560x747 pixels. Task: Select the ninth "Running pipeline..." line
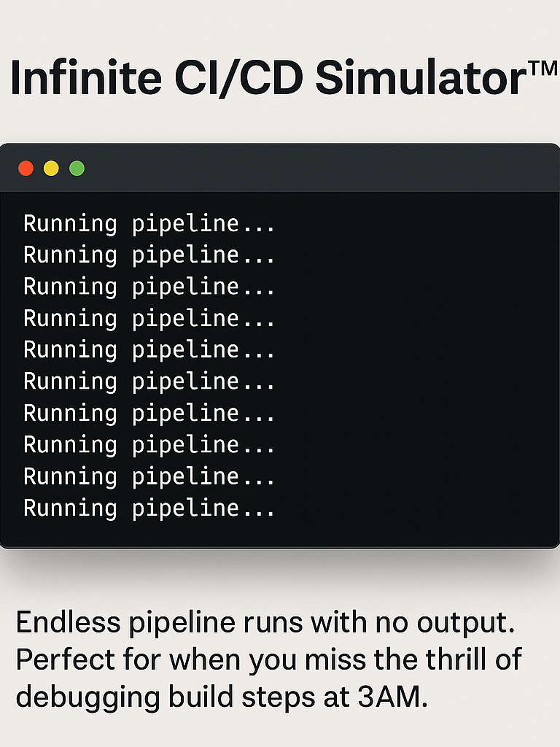tap(149, 476)
